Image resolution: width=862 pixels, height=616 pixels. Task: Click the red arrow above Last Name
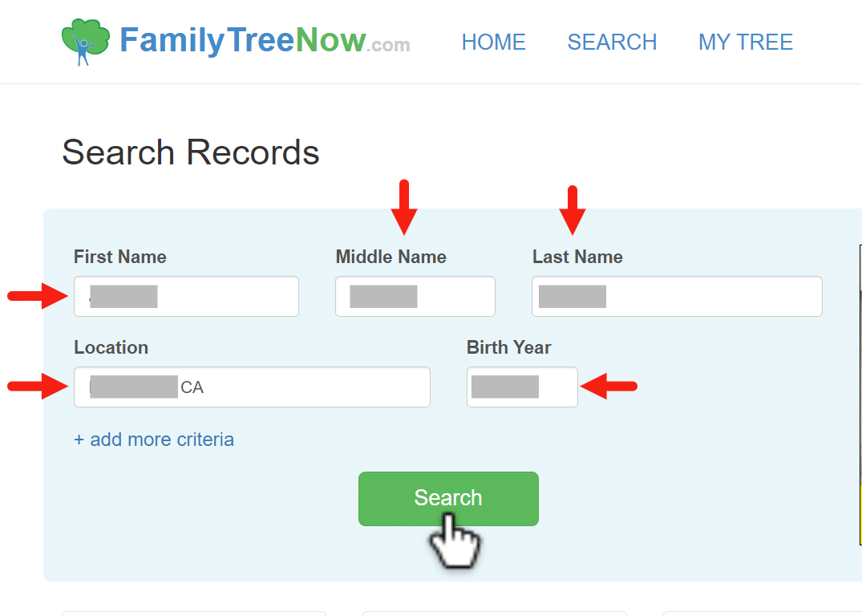coord(573,209)
